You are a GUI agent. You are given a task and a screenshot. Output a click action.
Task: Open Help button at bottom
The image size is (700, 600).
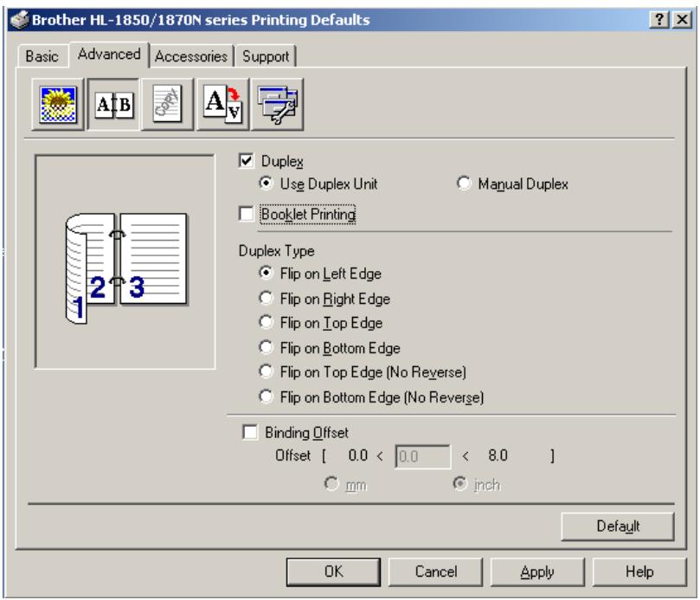(x=639, y=571)
